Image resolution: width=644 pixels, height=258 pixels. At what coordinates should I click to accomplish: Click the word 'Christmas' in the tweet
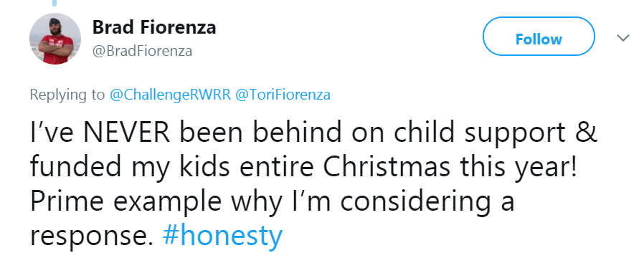point(387,166)
